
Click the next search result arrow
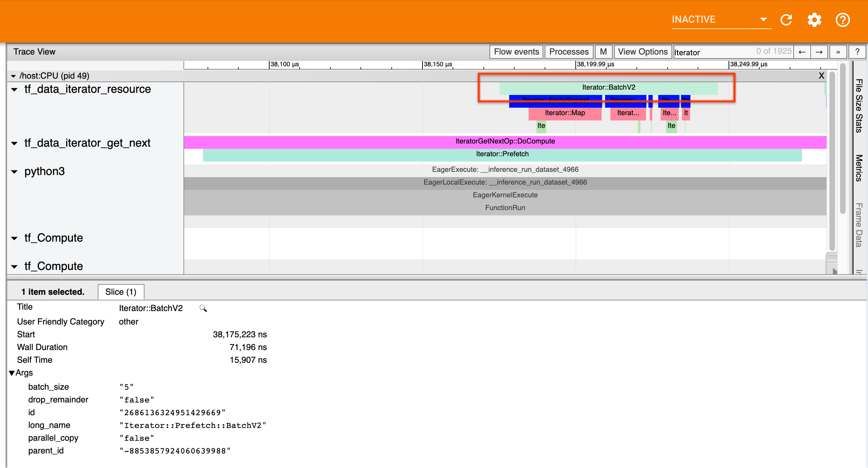coord(819,52)
